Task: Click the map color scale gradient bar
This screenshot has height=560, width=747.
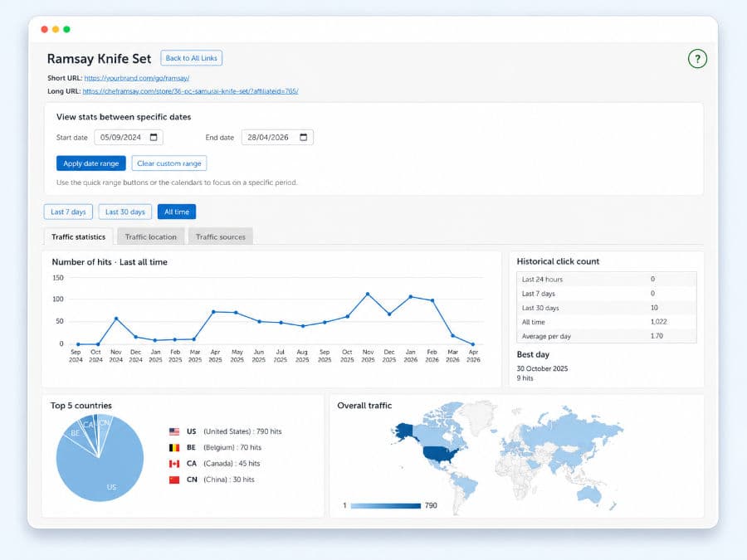Action: click(386, 506)
